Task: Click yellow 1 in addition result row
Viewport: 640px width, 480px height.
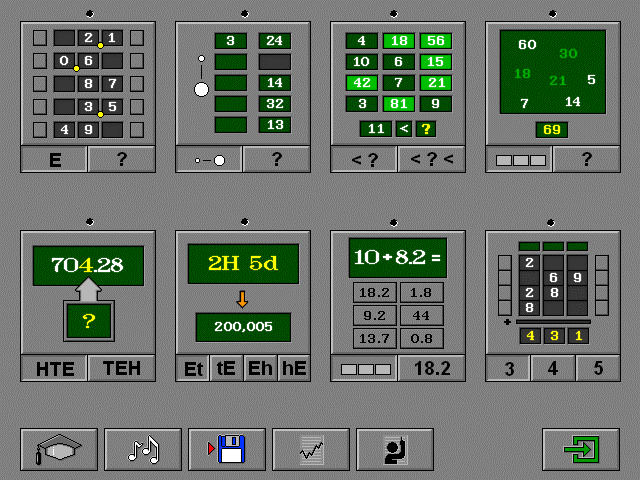Action: pos(578,336)
